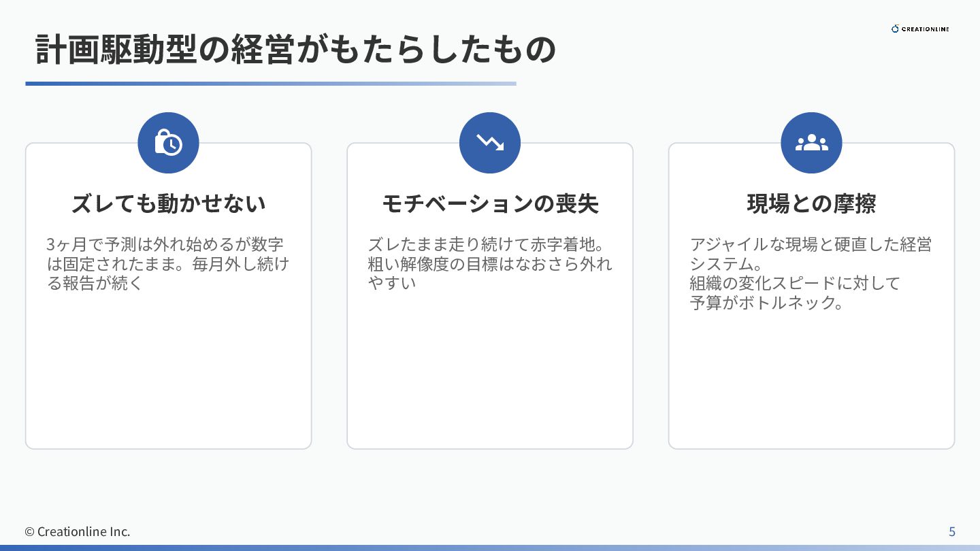Screen dimensions: 980x551
Task: Select the body text starting 3ヶ月で予測は外れ始める
Action: click(167, 263)
